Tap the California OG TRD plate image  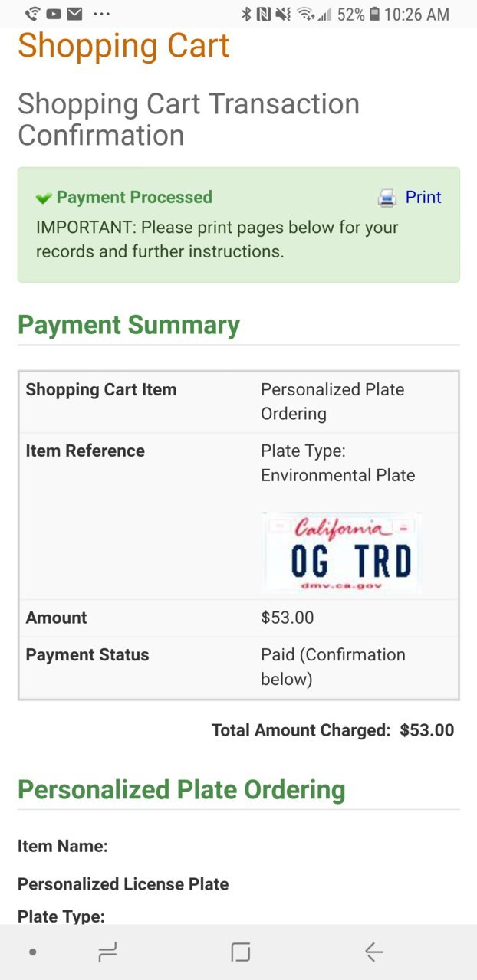click(340, 552)
